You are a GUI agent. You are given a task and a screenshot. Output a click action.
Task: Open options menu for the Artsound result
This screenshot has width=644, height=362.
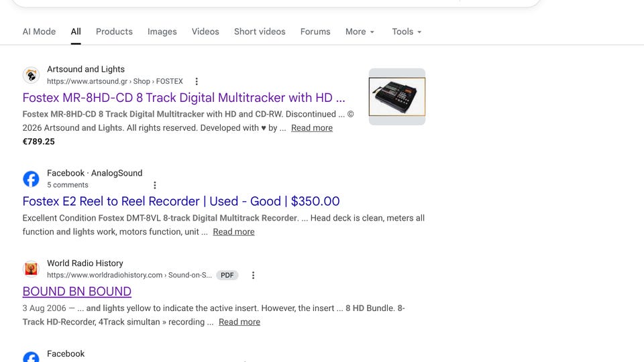(x=197, y=81)
